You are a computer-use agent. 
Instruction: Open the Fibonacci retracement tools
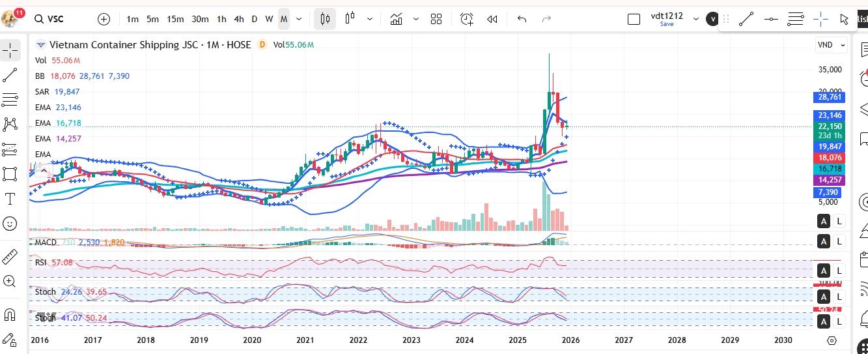tap(10, 100)
